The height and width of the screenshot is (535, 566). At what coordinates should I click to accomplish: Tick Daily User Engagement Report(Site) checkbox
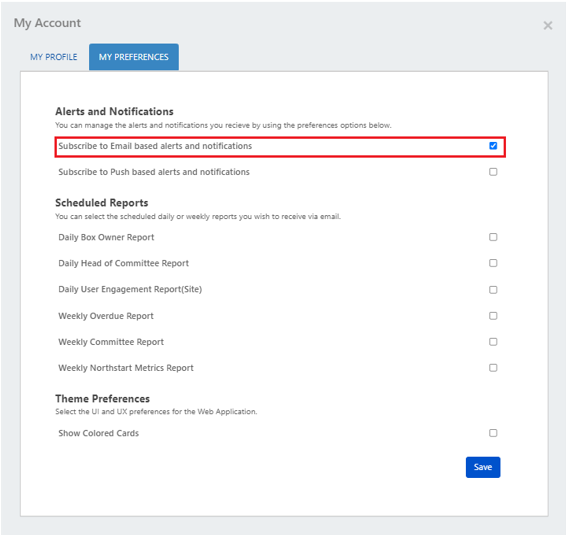(493, 290)
